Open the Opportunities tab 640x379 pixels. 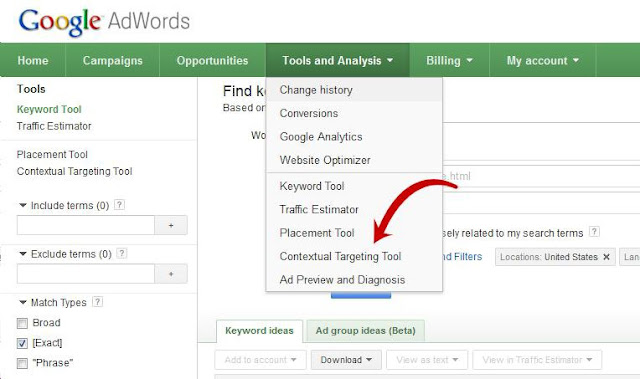pyautogui.click(x=212, y=60)
